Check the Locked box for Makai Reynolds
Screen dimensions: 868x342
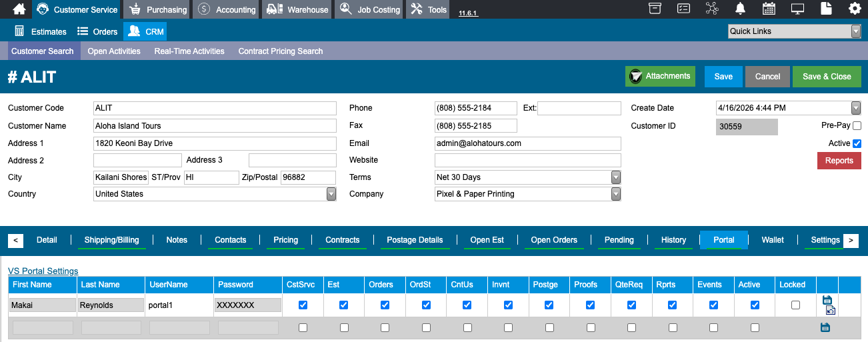click(x=795, y=305)
